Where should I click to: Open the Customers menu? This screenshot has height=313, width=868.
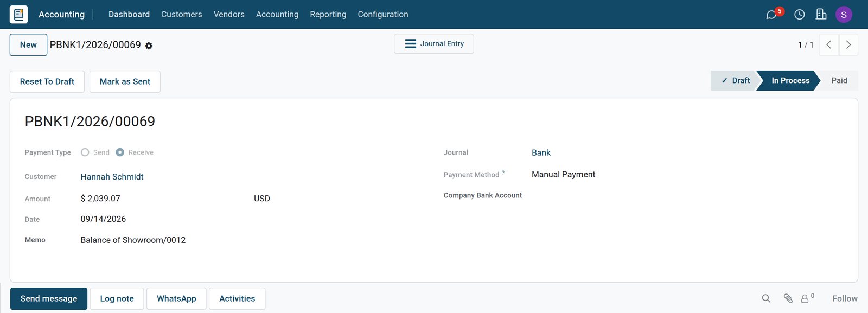[x=182, y=15]
